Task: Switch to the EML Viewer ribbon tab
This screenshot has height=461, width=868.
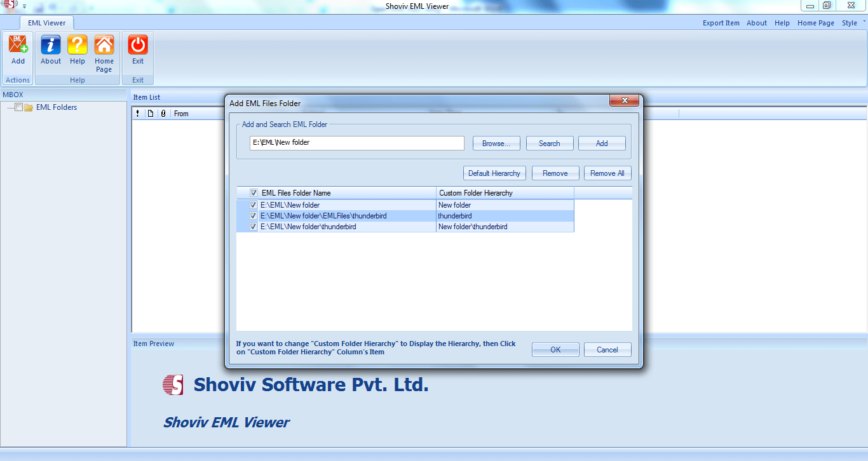Action: pos(46,23)
